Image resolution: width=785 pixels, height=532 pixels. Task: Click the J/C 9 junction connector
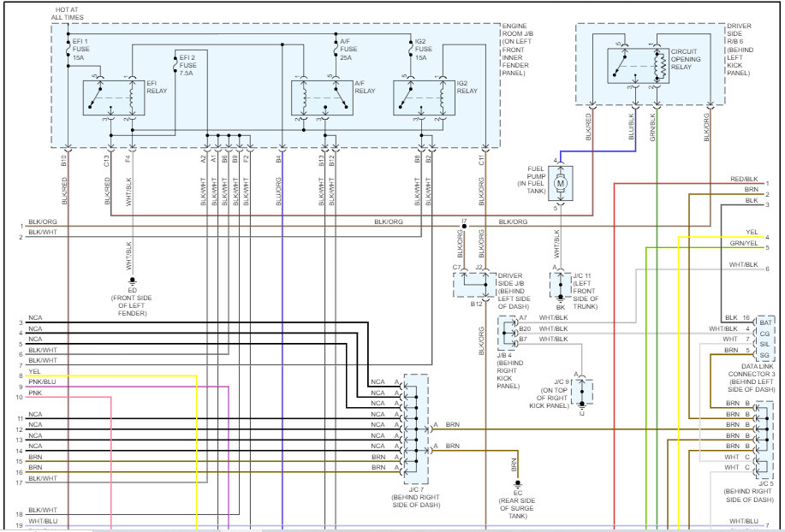[x=581, y=390]
